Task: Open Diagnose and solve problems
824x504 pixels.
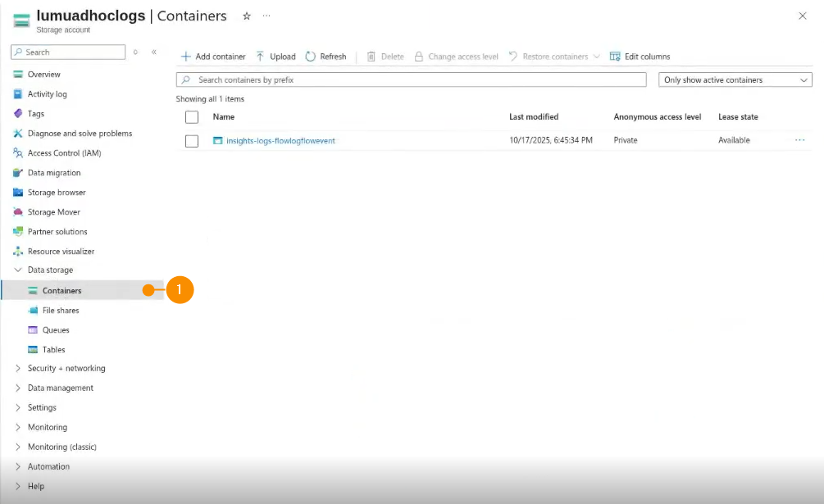Action: coord(80,134)
